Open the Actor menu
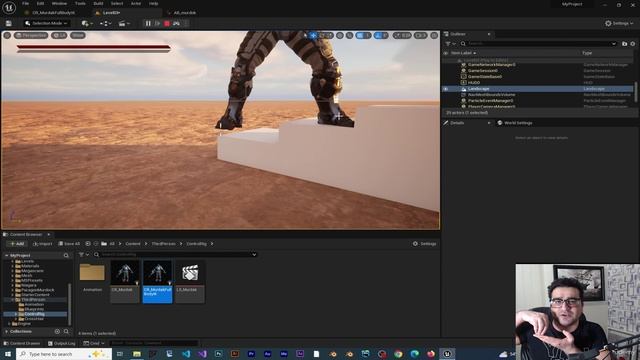This screenshot has width=640, height=360. pos(136,4)
